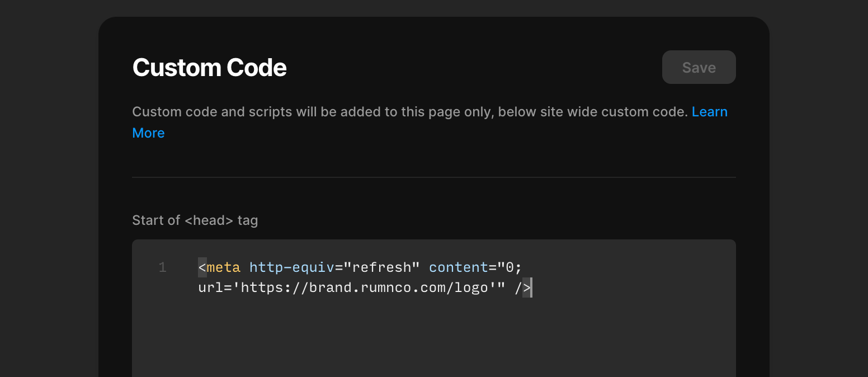Image resolution: width=868 pixels, height=377 pixels.
Task: Click the http-equiv attribute in the code
Action: pyautogui.click(x=292, y=267)
